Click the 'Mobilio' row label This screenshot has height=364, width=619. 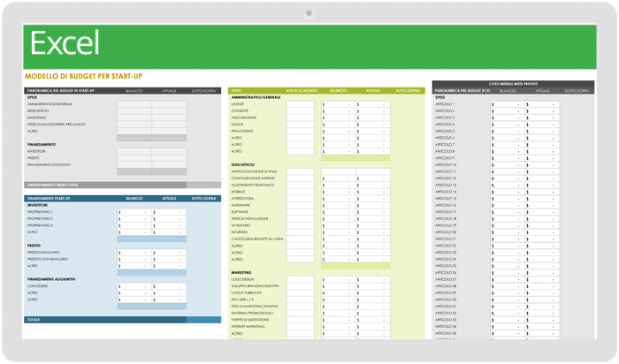[238, 192]
